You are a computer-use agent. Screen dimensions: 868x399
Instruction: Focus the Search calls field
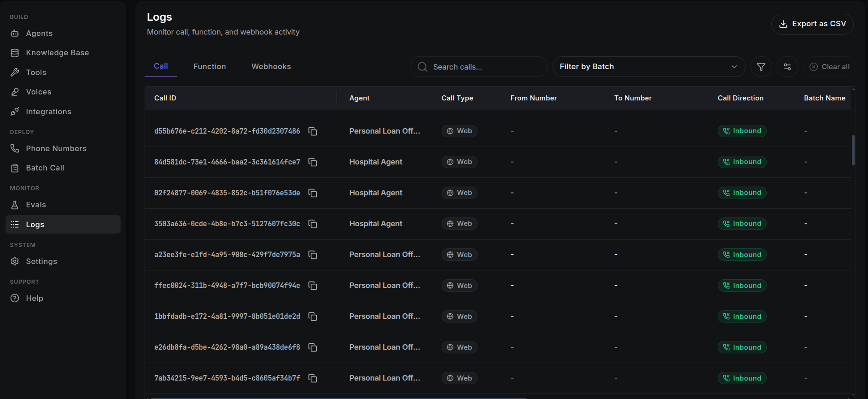(x=479, y=67)
